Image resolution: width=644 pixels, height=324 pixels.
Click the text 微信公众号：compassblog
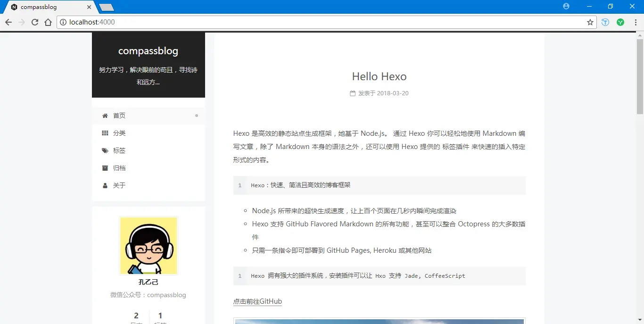coord(148,295)
